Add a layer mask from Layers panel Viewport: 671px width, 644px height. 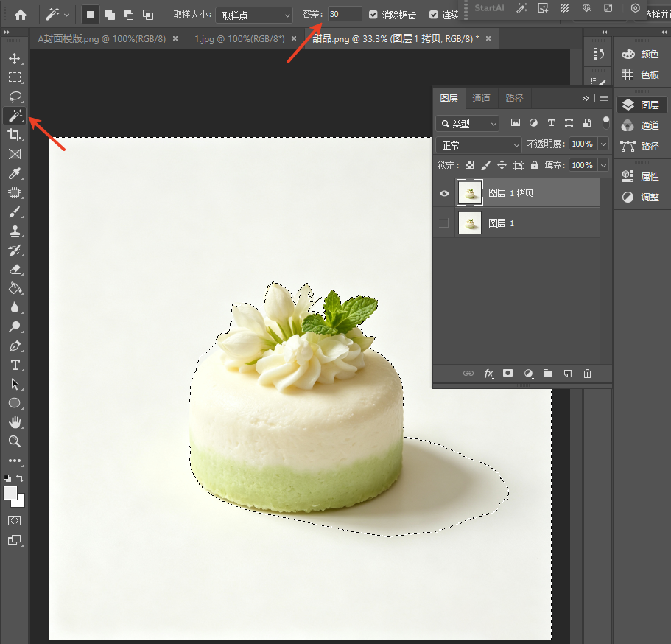(507, 374)
